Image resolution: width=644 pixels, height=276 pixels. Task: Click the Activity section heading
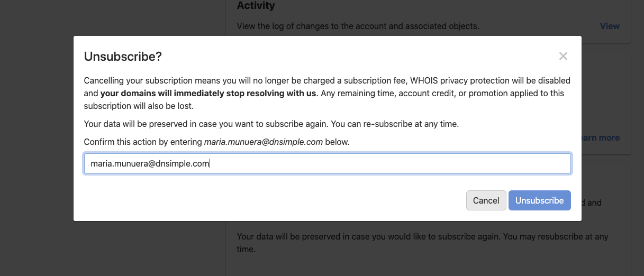[256, 6]
